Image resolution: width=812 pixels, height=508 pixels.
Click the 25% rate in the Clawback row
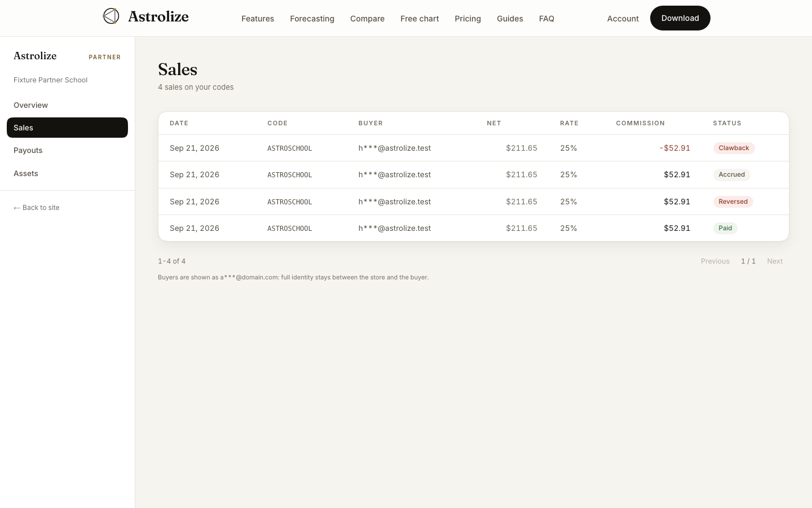click(568, 148)
